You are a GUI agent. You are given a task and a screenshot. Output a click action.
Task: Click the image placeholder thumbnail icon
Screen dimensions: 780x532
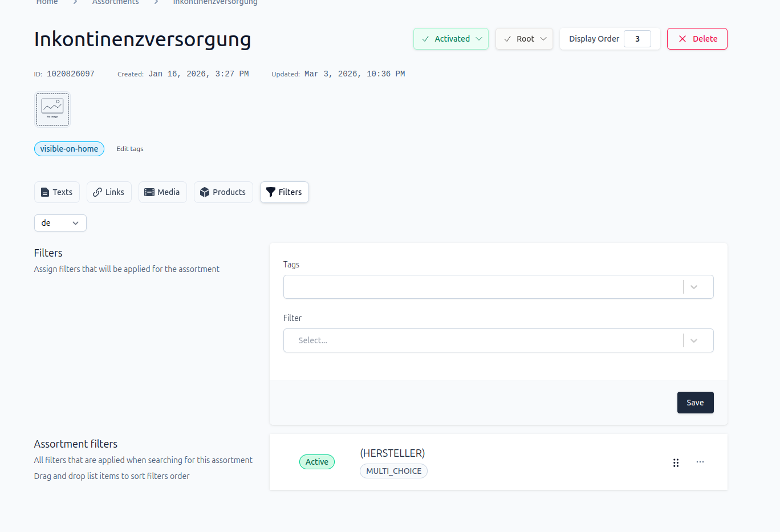52,109
